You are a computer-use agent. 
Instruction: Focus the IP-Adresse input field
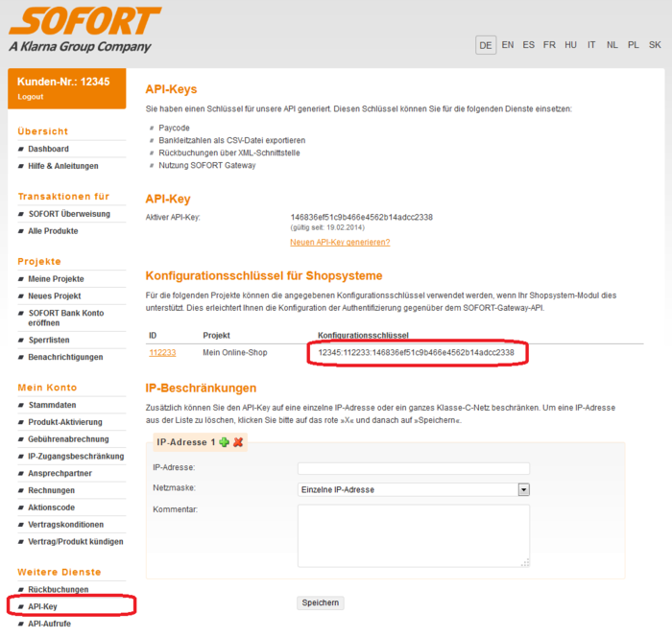(414, 468)
